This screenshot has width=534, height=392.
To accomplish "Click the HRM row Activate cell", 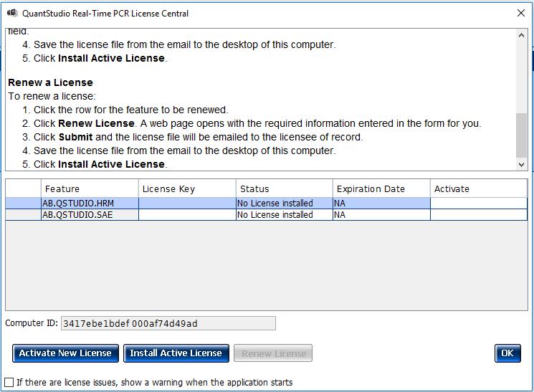I will (x=479, y=204).
